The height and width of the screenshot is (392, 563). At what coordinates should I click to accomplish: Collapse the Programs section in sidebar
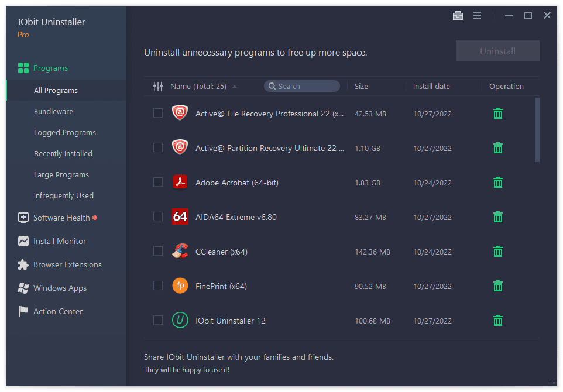click(x=50, y=68)
